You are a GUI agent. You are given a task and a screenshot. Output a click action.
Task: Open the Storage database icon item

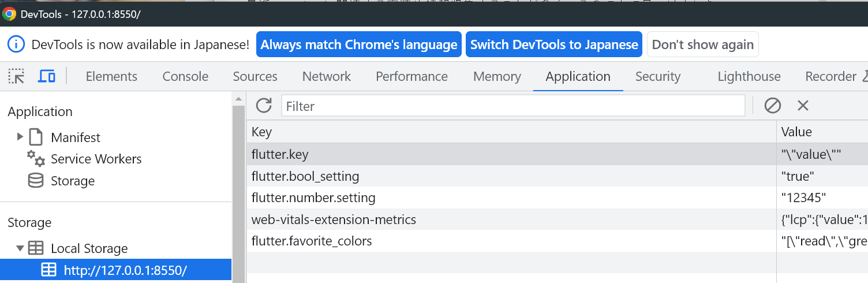36,181
